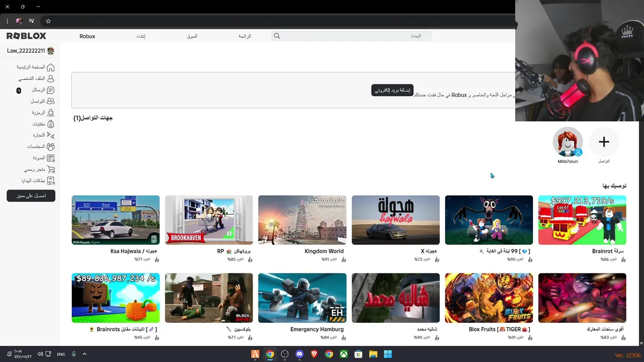The width and height of the screenshot is (644, 362).
Task: Click the Blox Fruits TIGER title text
Action: click(499, 329)
